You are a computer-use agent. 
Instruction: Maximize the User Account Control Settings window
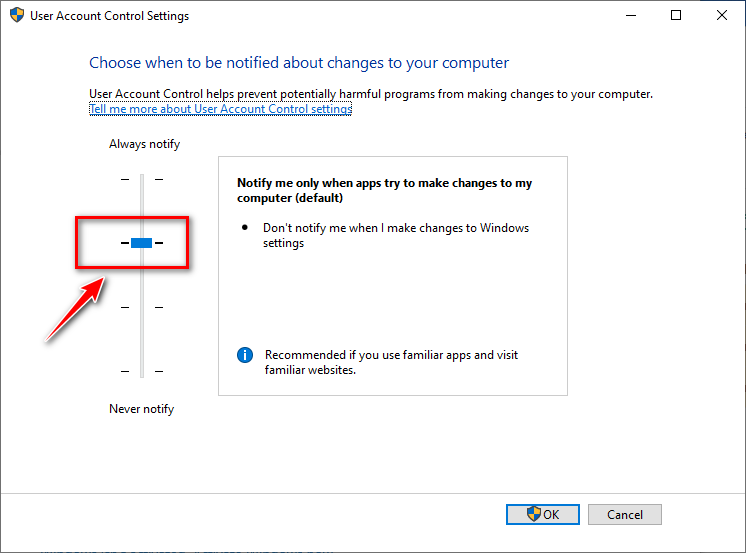(676, 16)
